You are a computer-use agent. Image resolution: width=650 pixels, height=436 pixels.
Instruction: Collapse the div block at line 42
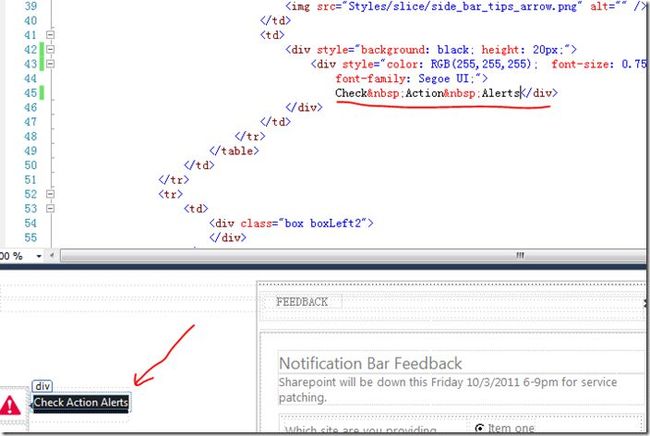[x=50, y=49]
